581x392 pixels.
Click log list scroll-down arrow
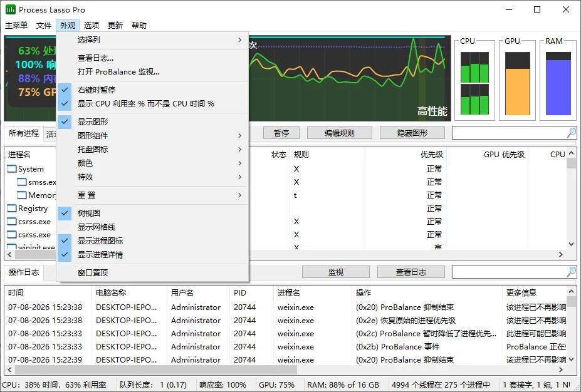571,359
